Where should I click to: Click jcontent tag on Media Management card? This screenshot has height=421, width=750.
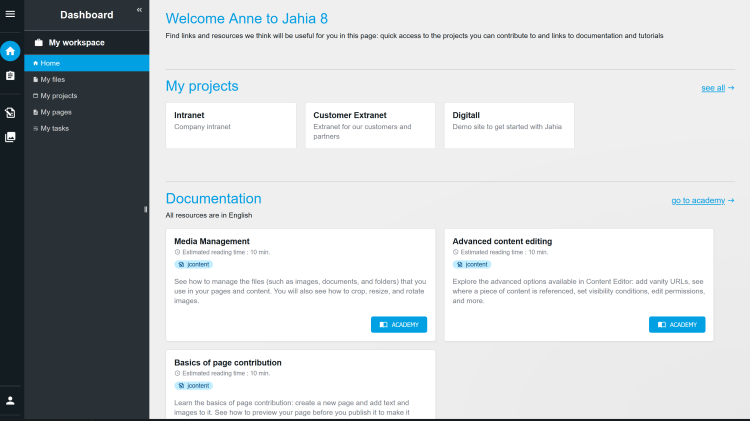[x=194, y=265]
